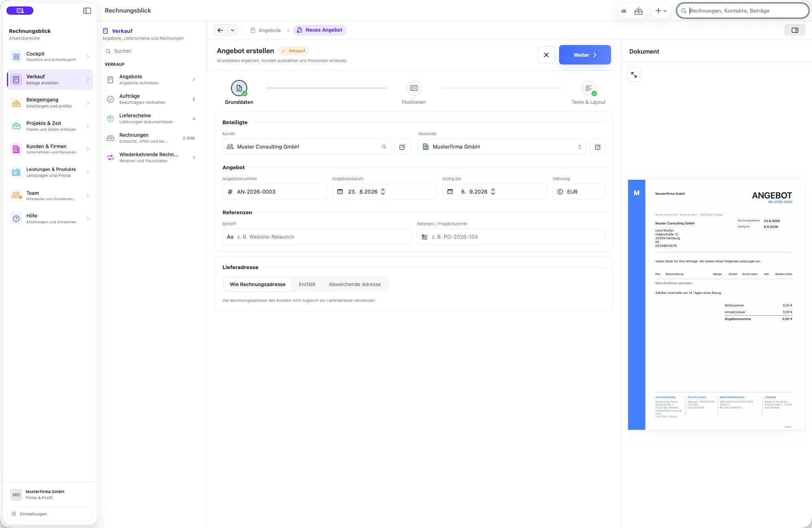Jump to the Positionen step
Image resolution: width=812 pixels, height=528 pixels.
(x=414, y=93)
